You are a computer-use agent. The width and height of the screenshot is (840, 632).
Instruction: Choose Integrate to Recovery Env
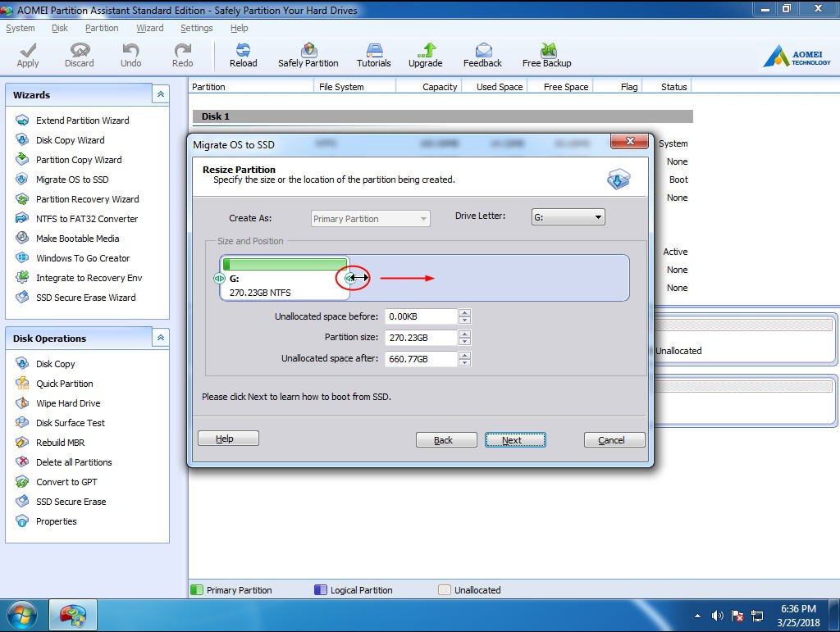[89, 278]
